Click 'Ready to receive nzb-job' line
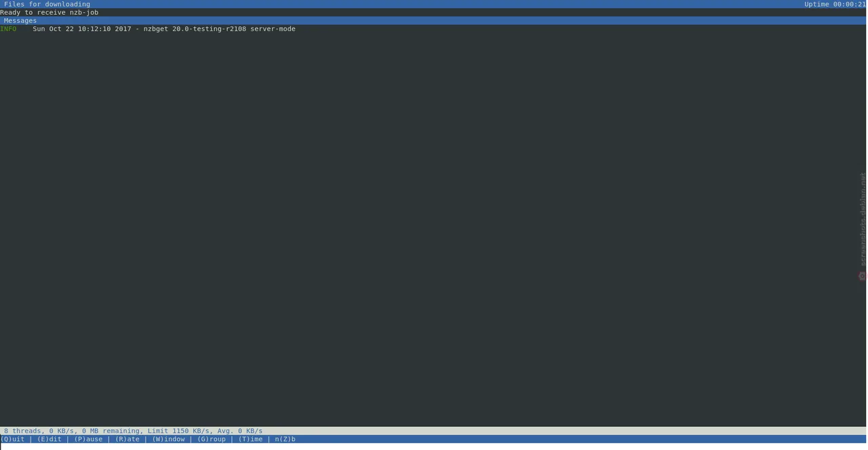 click(x=50, y=12)
